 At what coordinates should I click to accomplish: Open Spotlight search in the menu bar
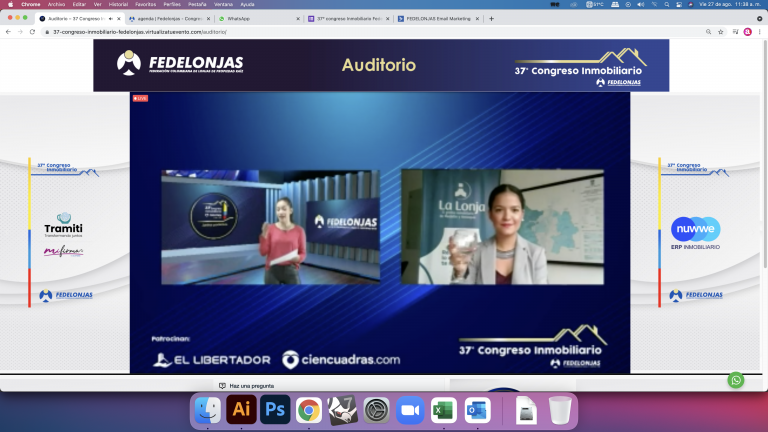pyautogui.click(x=667, y=4)
